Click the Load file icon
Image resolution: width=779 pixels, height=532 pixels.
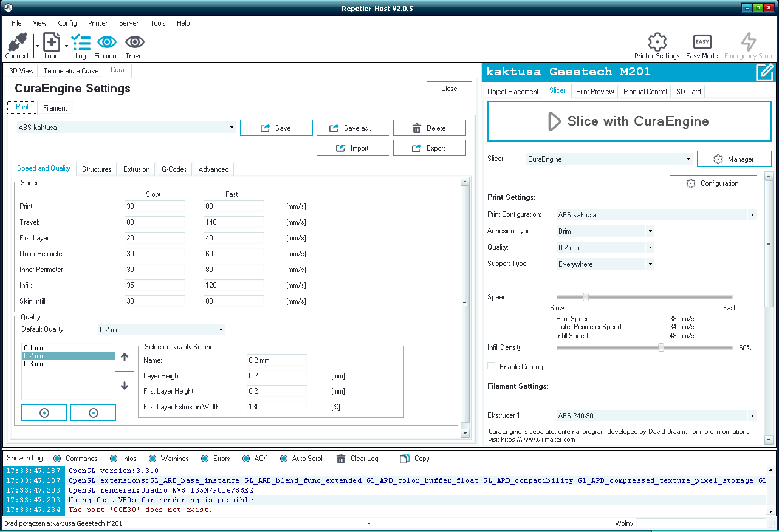tap(52, 42)
